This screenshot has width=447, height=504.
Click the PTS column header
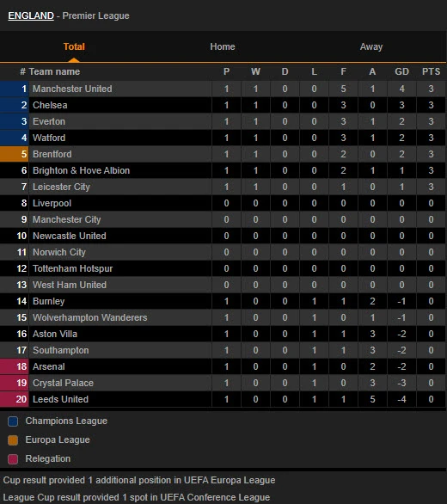coord(431,71)
